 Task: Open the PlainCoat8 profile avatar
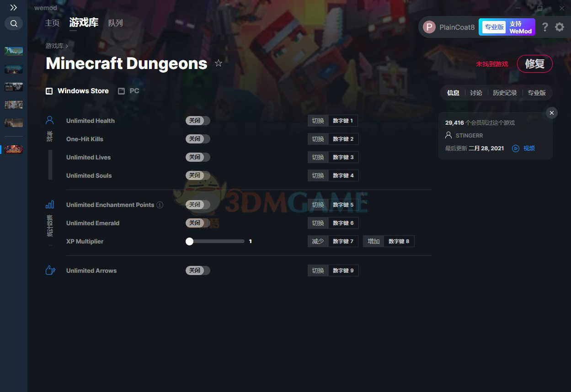429,27
